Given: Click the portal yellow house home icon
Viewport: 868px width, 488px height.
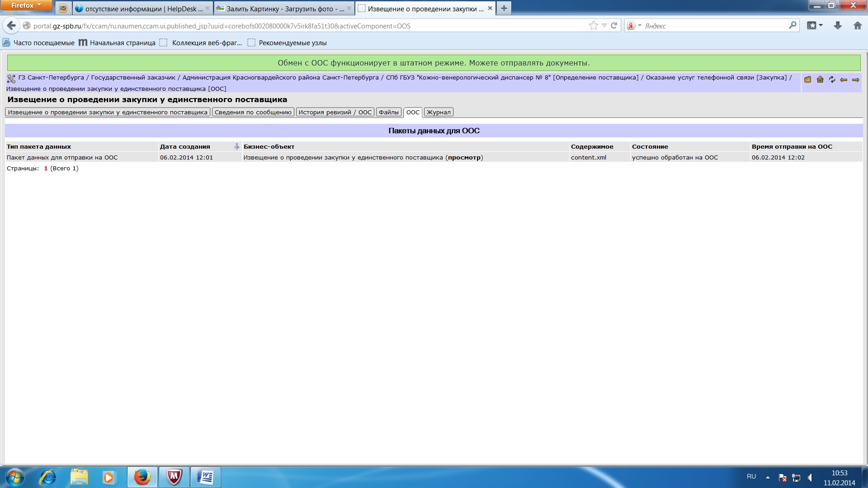Looking at the screenshot, I should 820,80.
